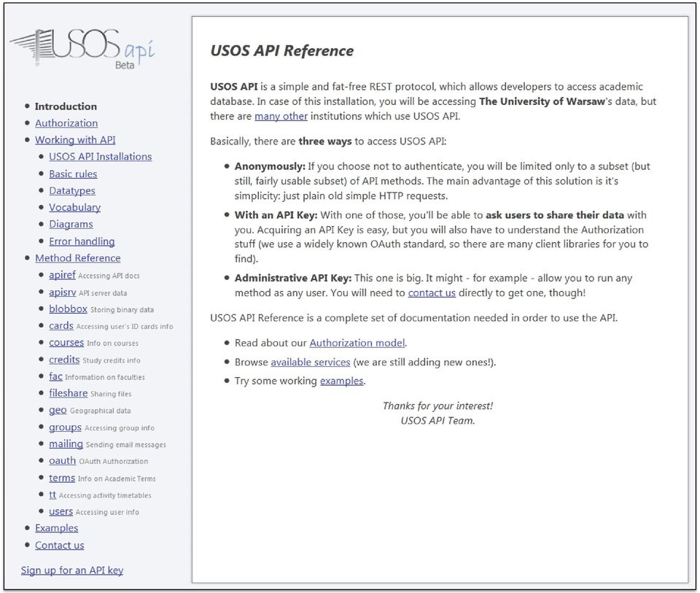Click the 'USOS API Reference' heading

281,51
